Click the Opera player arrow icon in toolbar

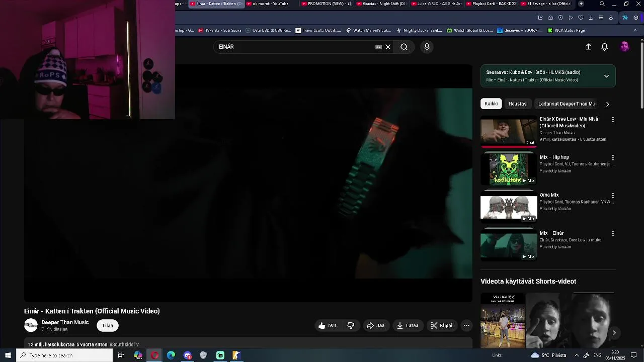571,18
